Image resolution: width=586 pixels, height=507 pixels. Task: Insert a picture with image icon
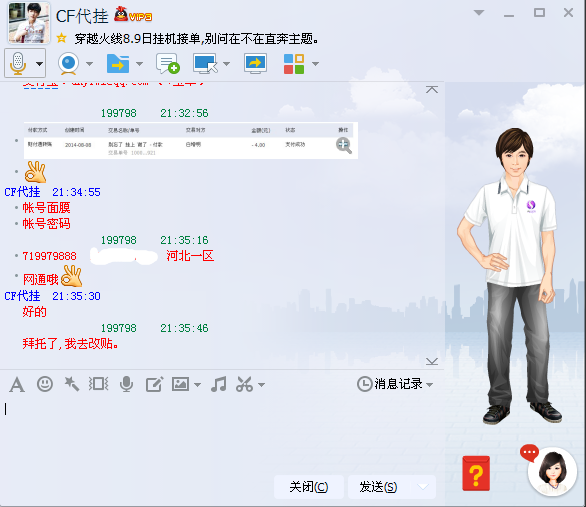coord(180,384)
